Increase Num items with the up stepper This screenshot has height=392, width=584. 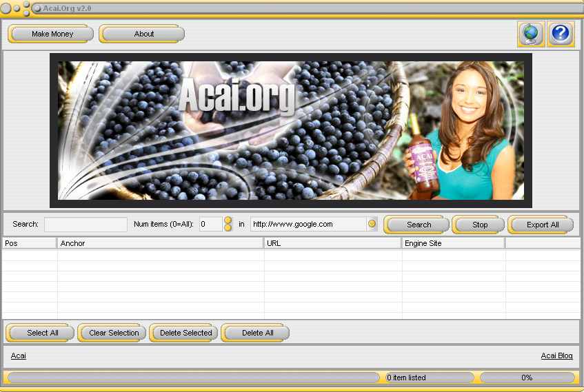click(x=228, y=220)
